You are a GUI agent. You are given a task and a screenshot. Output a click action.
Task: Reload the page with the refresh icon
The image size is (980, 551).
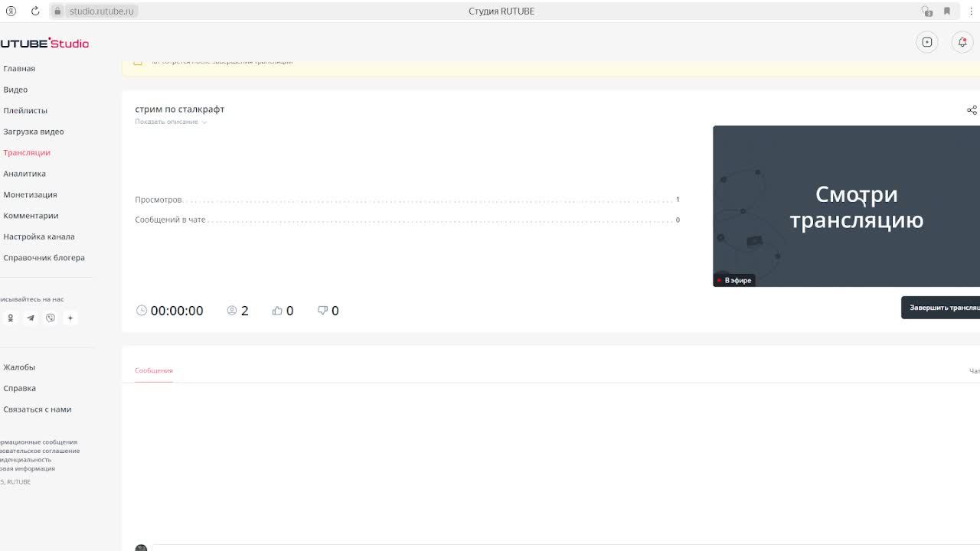[x=35, y=11]
